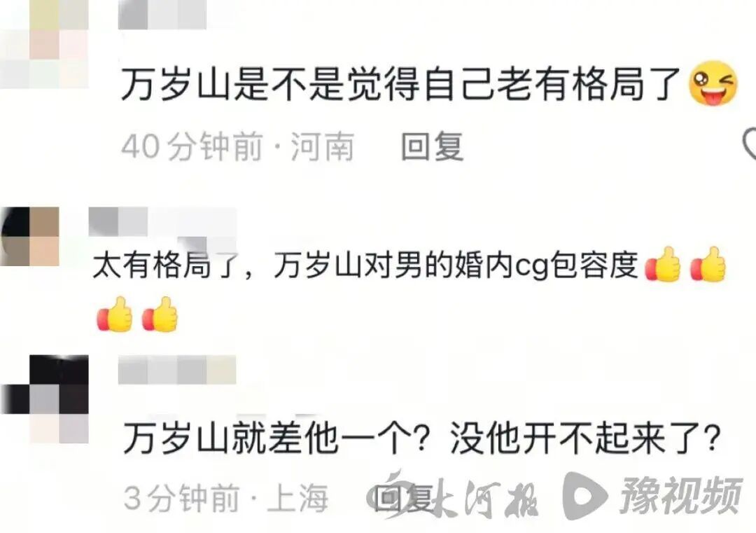The height and width of the screenshot is (533, 756).
Task: Tap the second thumbs-up emoji after 包容度
Action: (708, 264)
